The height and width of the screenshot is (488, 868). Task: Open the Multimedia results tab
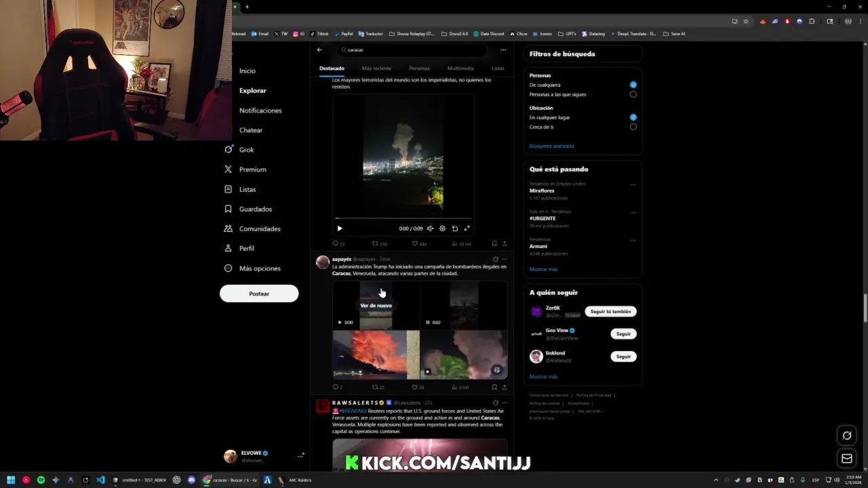coord(460,68)
